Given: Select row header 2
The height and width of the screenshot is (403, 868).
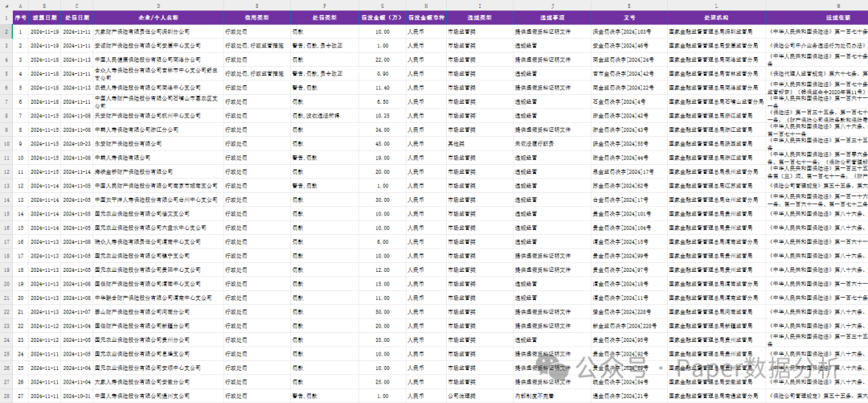Looking at the screenshot, I should pos(6,31).
